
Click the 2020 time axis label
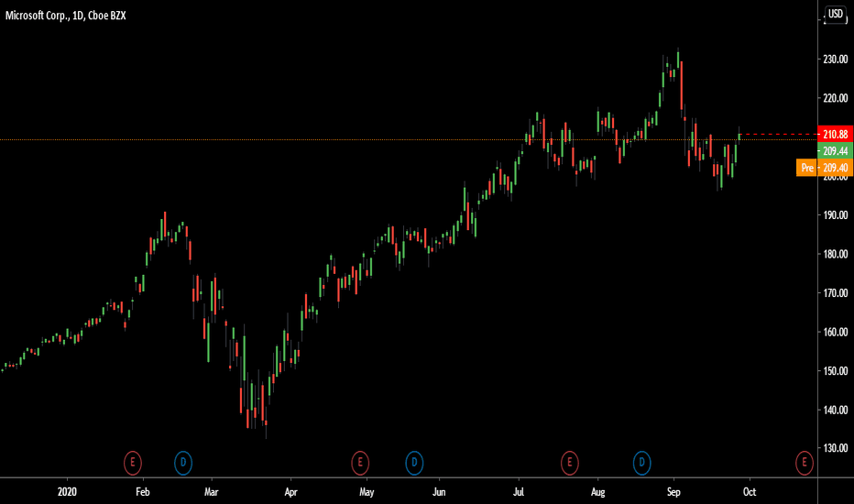(67, 492)
